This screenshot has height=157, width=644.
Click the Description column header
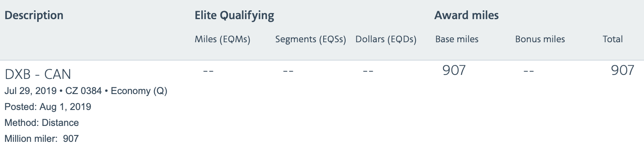[x=34, y=16]
